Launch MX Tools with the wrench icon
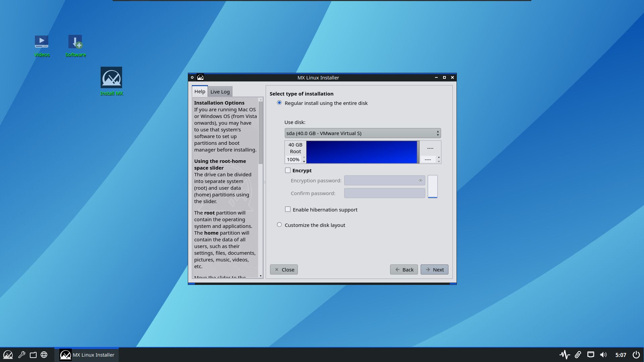644x362 pixels. click(x=21, y=354)
